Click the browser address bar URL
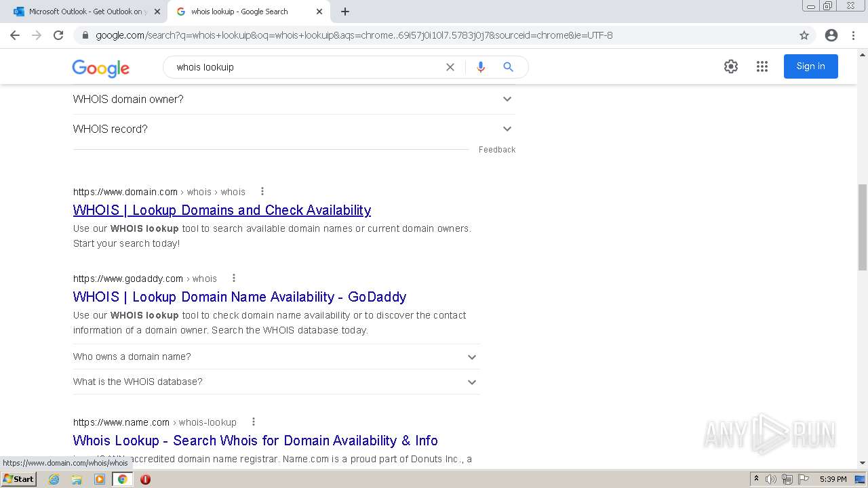Viewport: 868px width, 488px height. point(354,35)
